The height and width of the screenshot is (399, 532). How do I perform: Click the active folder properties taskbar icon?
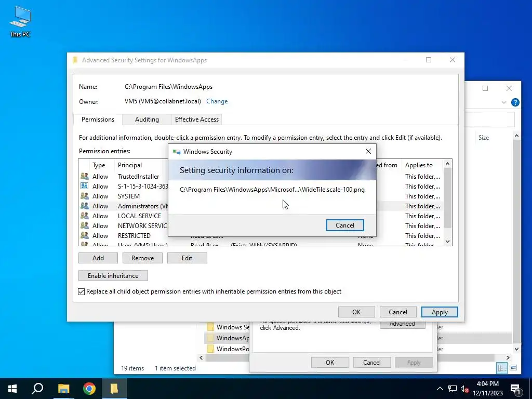pyautogui.click(x=114, y=389)
